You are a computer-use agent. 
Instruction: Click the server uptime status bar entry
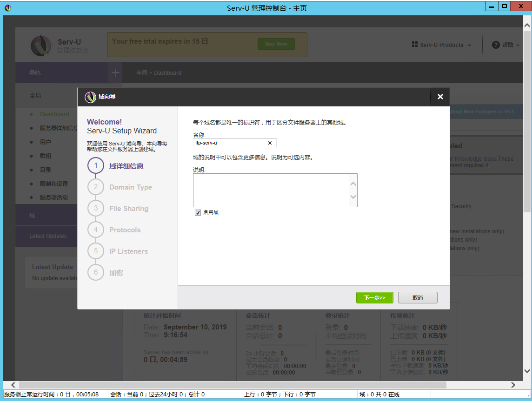coord(52,394)
